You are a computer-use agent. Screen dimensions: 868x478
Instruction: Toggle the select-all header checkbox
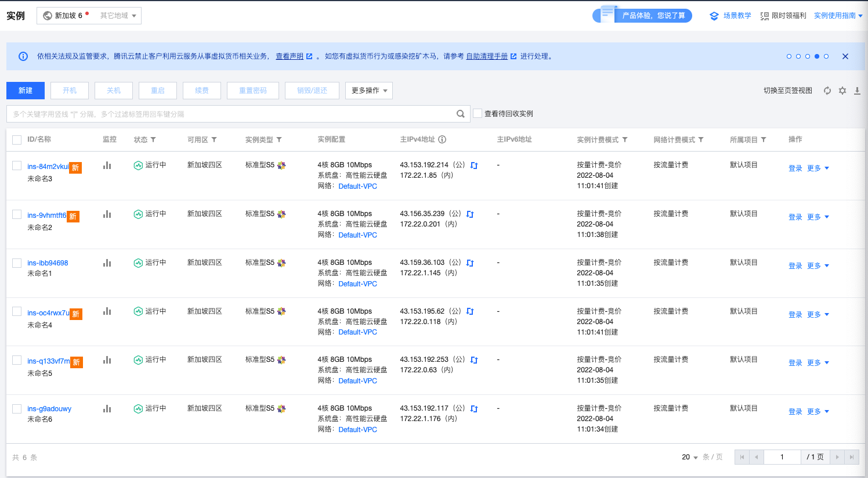(17, 139)
